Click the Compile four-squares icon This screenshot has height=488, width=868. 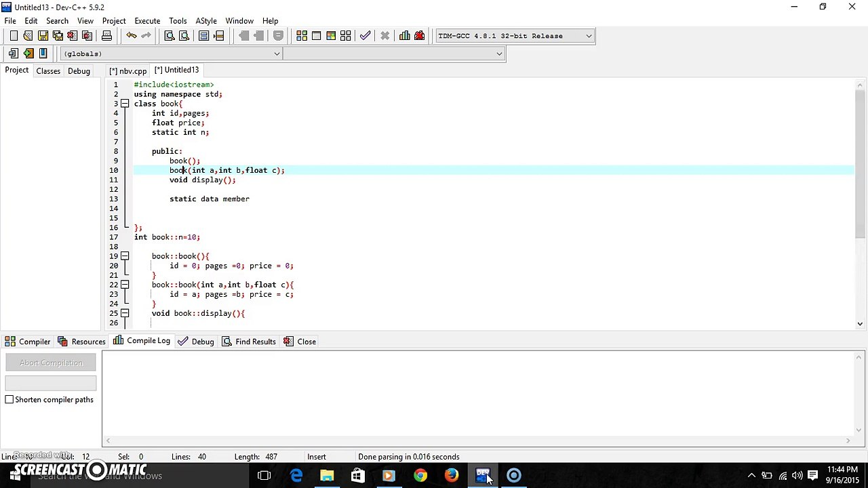pos(302,35)
